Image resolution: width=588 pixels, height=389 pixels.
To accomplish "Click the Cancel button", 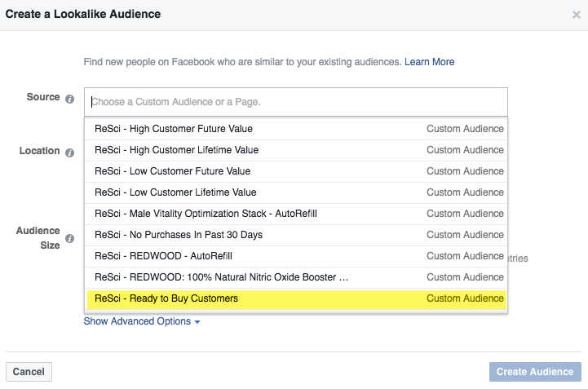I will pos(29,372).
